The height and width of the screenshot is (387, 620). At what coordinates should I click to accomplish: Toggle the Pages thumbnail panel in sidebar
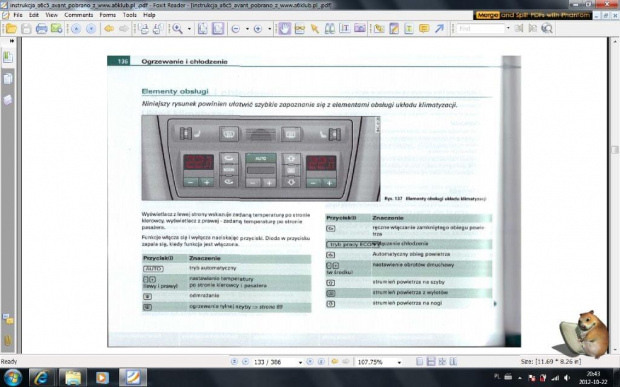tap(8, 79)
